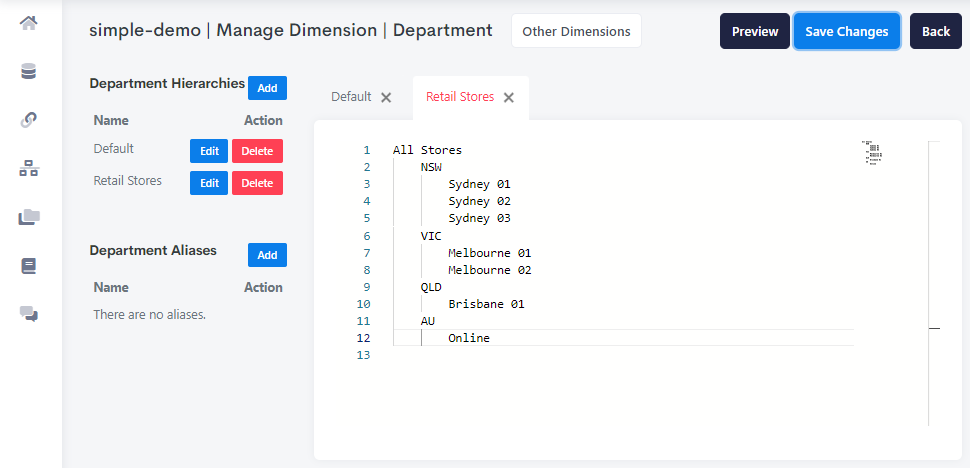Open the book icon in sidebar
Viewport: 970px width, 468px height.
(x=28, y=266)
